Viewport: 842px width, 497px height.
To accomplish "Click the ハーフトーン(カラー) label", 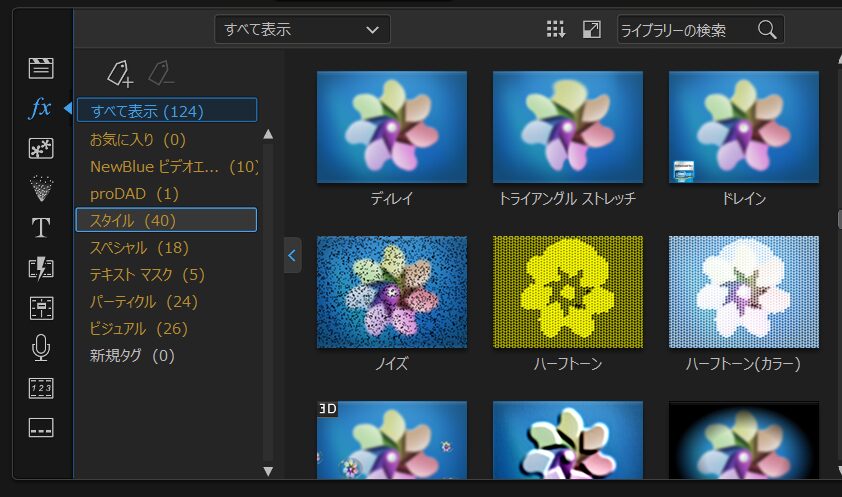I will pyautogui.click(x=743, y=363).
